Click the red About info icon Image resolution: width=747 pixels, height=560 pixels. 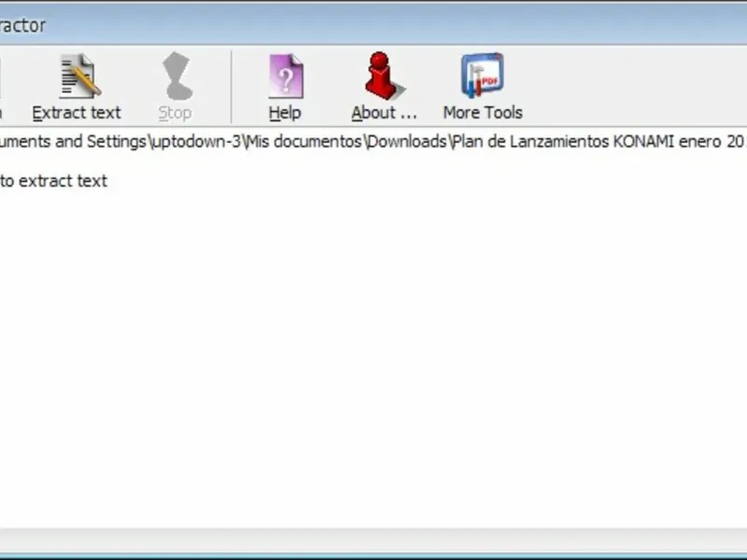[x=384, y=76]
